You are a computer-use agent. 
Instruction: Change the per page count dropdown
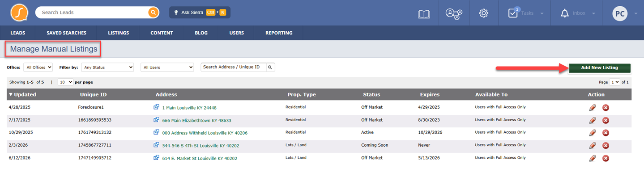point(65,82)
